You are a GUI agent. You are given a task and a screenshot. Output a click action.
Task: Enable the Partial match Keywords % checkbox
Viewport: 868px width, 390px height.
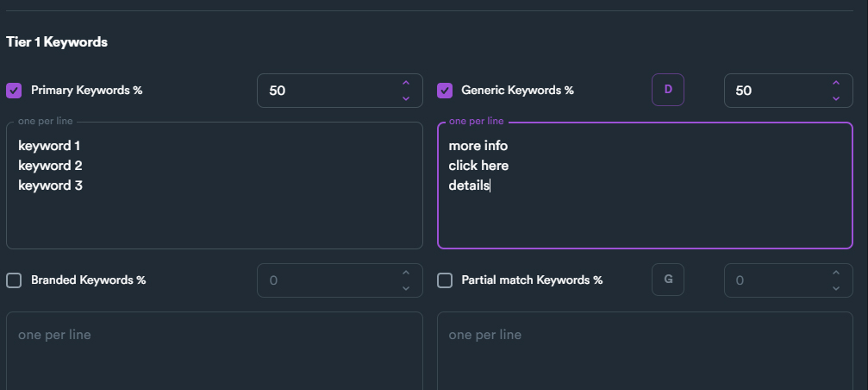coord(445,280)
